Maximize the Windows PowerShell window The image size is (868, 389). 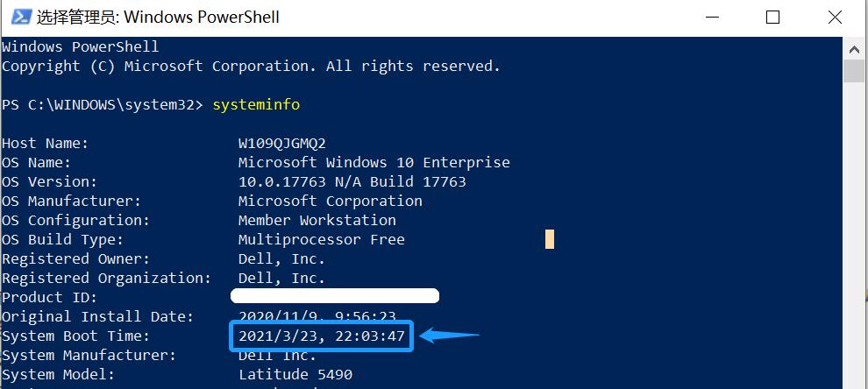click(x=772, y=18)
